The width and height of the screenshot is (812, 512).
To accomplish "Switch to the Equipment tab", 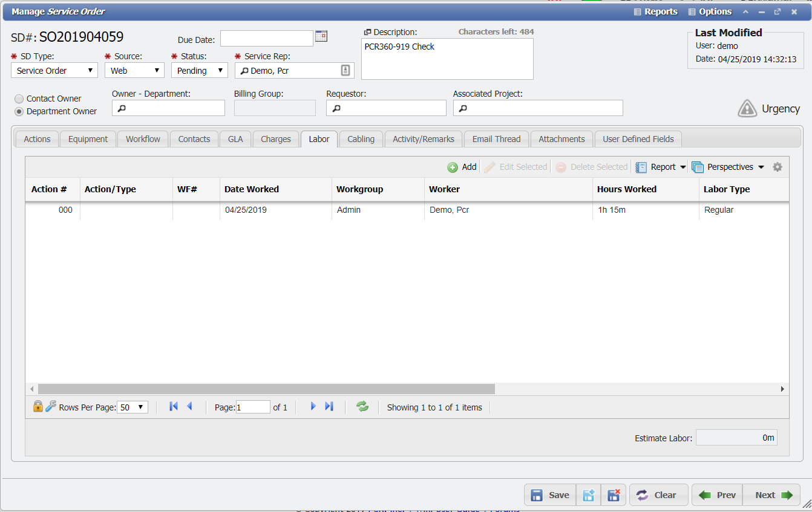I will [88, 139].
